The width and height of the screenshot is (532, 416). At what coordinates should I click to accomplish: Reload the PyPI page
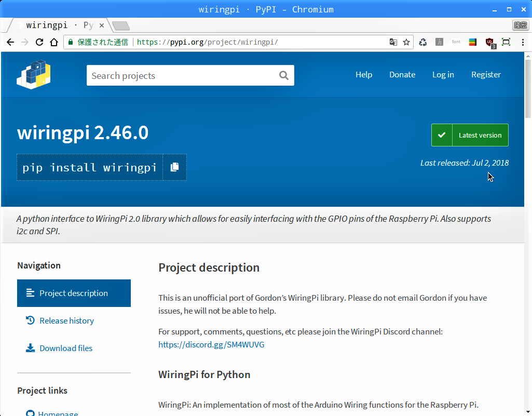[39, 42]
